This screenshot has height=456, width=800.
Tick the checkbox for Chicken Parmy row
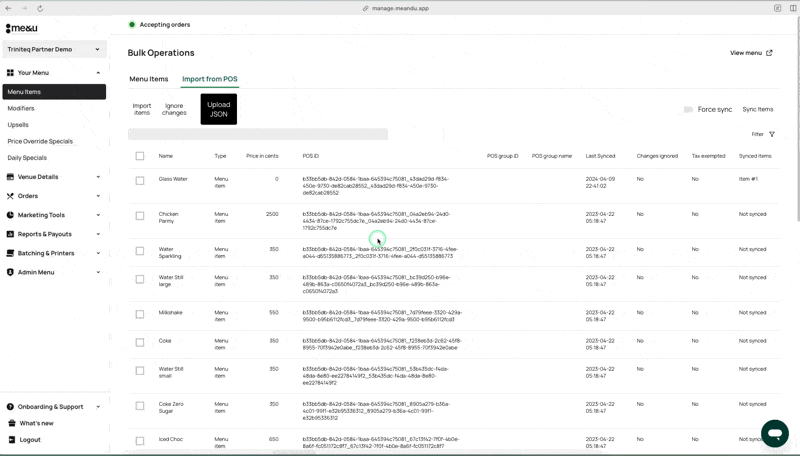coord(140,216)
